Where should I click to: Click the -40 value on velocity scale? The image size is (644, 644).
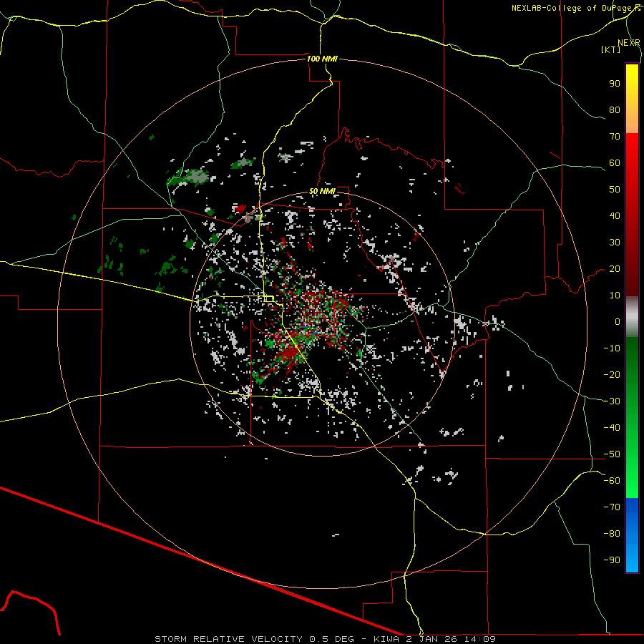(612, 428)
